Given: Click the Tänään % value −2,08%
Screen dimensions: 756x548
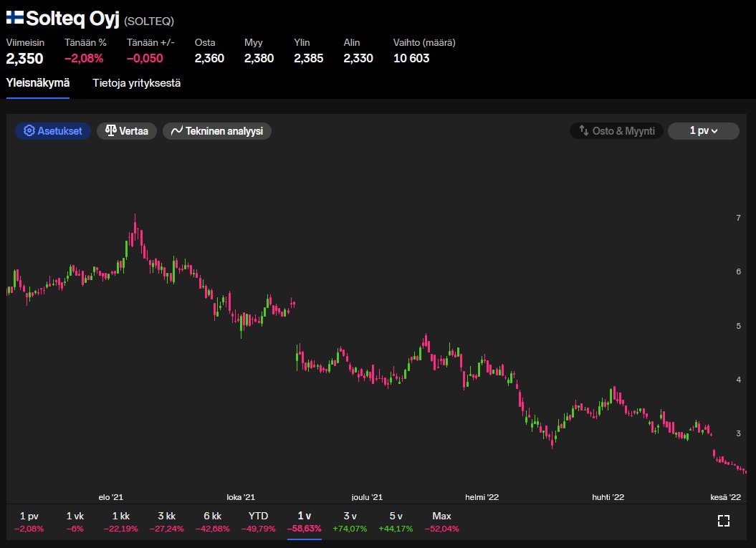Looking at the screenshot, I should coord(84,58).
